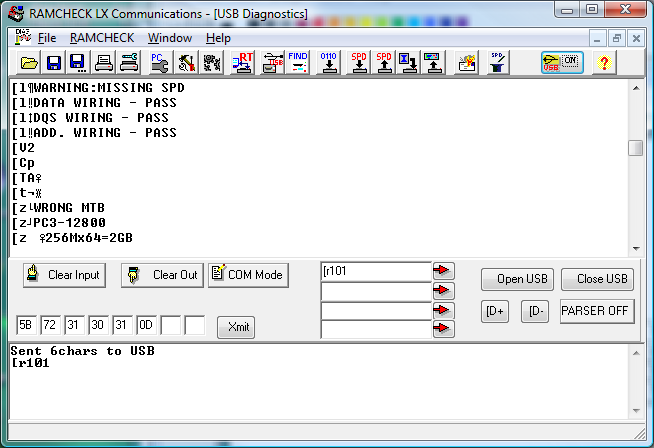The height and width of the screenshot is (448, 654).
Task: Click the upper log scrollbar thumb
Action: [636, 148]
